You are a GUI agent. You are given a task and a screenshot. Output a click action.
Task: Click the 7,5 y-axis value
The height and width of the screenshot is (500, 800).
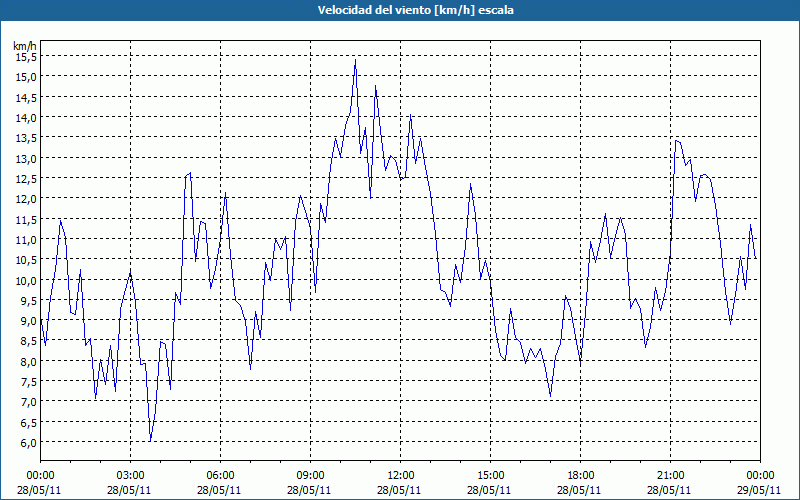[x=28, y=382]
